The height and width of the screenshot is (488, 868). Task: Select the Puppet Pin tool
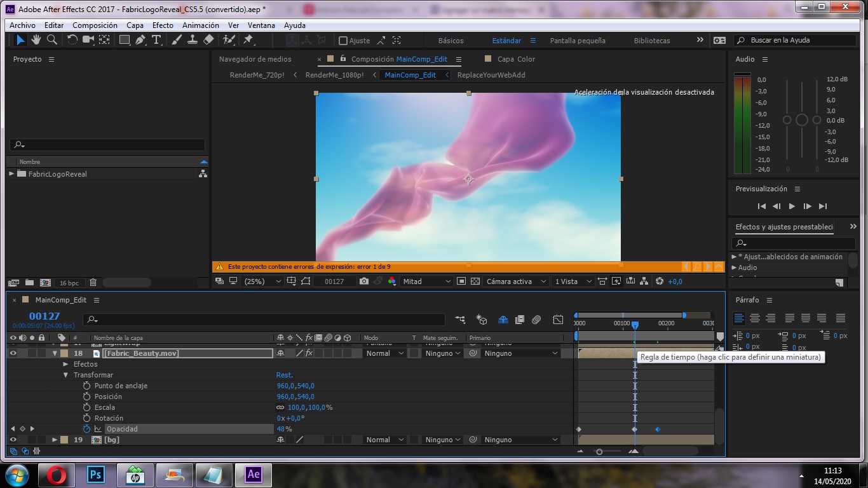(x=248, y=39)
